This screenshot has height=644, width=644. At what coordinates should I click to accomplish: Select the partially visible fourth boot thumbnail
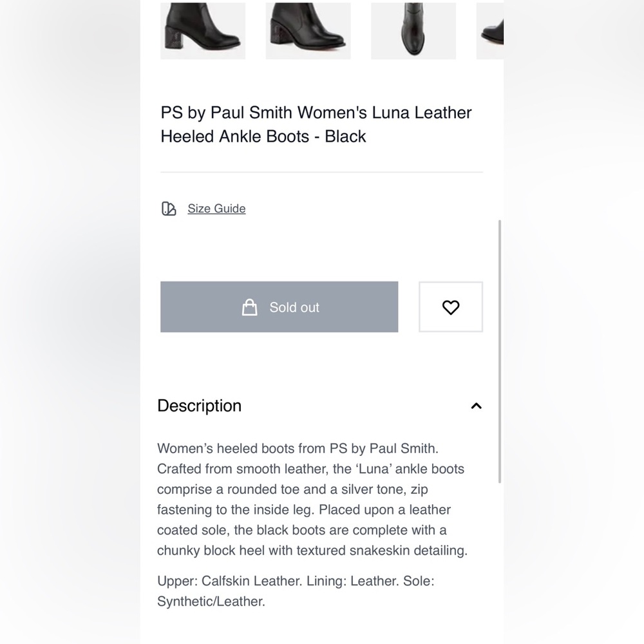tap(490, 31)
